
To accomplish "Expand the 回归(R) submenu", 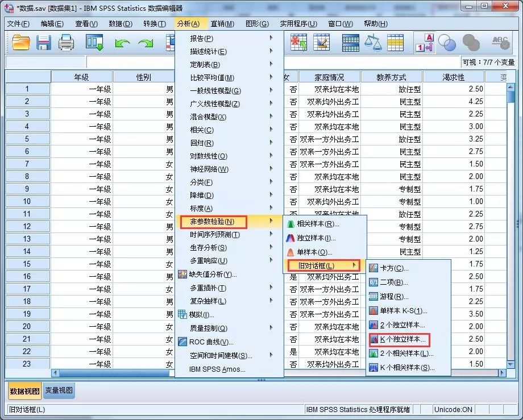I will (229, 143).
